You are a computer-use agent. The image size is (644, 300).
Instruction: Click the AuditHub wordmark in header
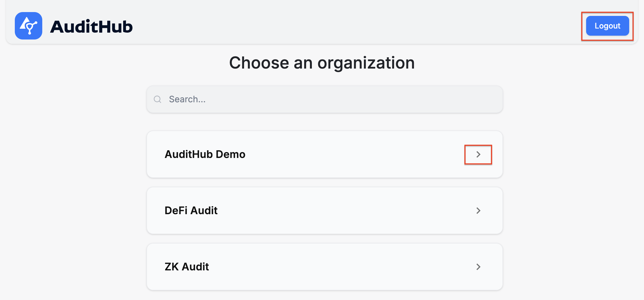[91, 27]
